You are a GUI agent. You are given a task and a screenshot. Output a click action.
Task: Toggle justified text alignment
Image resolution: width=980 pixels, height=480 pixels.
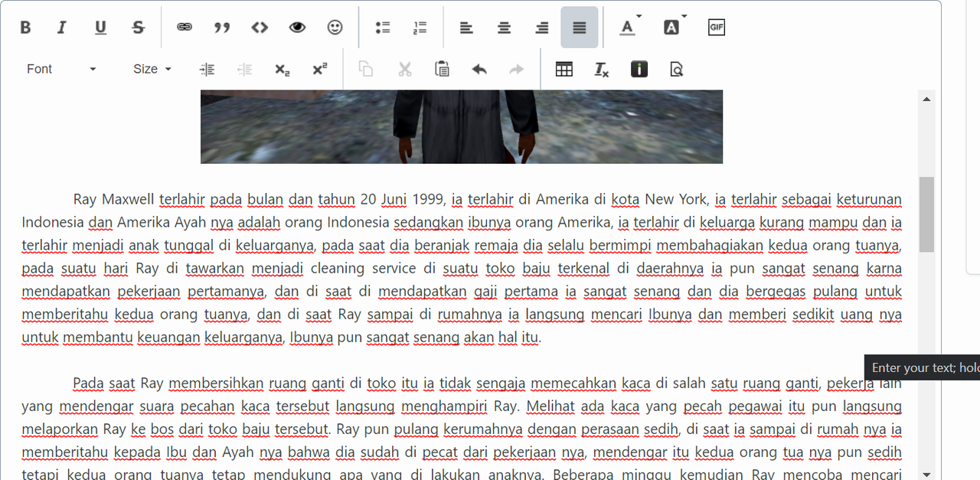pyautogui.click(x=580, y=28)
